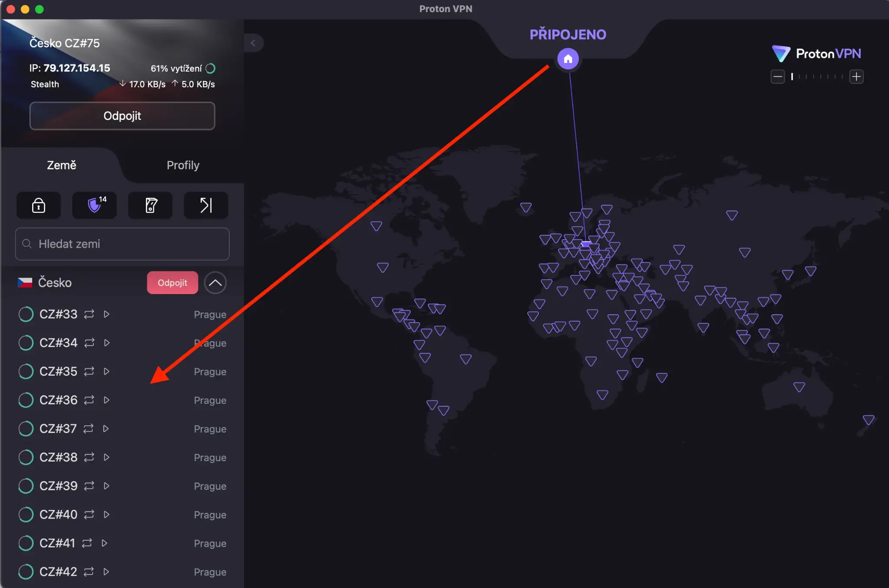Click the large Odpojit button

click(122, 116)
